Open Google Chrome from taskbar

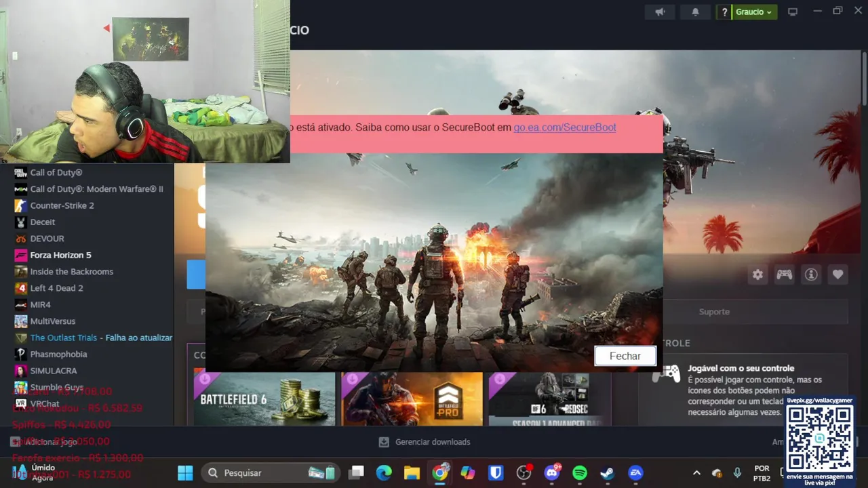[440, 472]
